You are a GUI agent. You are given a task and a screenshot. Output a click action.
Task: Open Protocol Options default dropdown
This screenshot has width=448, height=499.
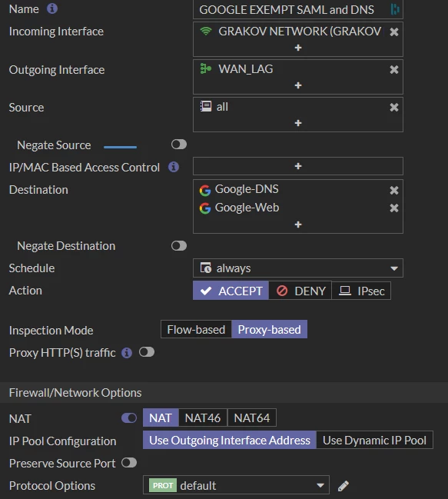(236, 485)
